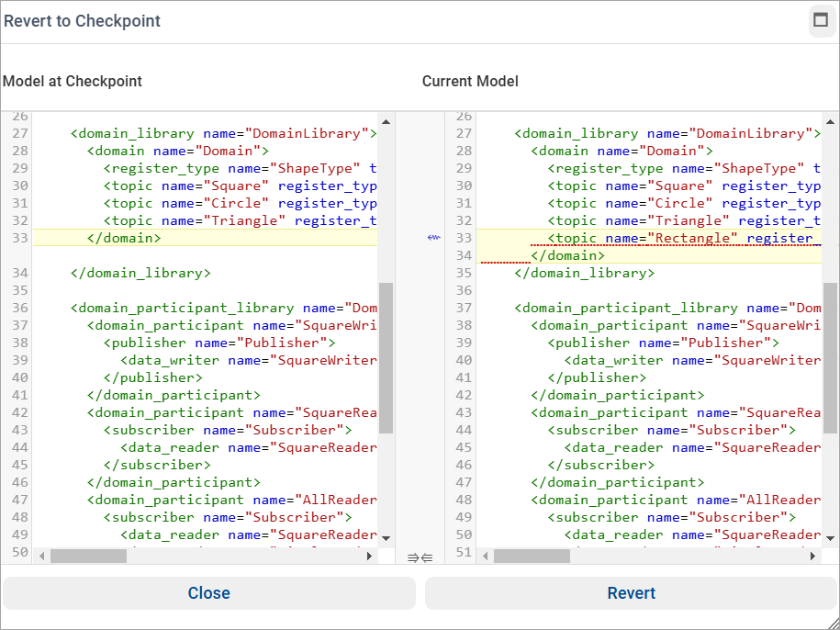Click the Current Model header
Viewport: 840px width, 630px height.
click(470, 81)
